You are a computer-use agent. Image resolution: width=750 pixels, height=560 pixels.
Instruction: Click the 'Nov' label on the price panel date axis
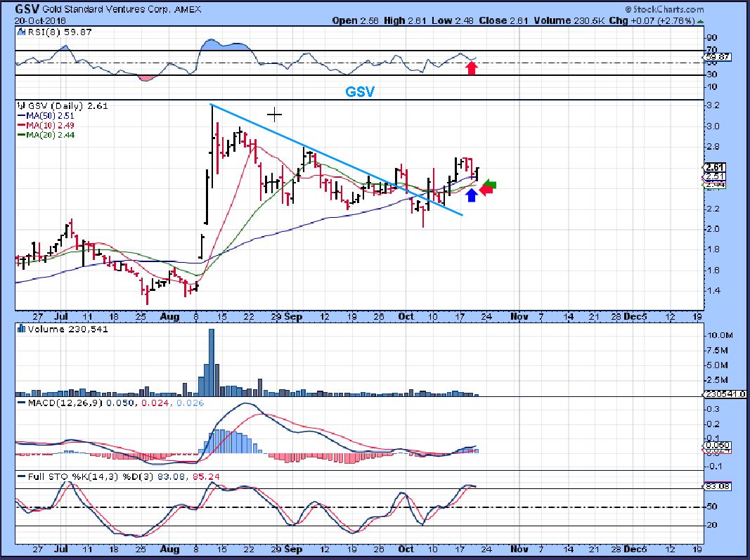519,317
